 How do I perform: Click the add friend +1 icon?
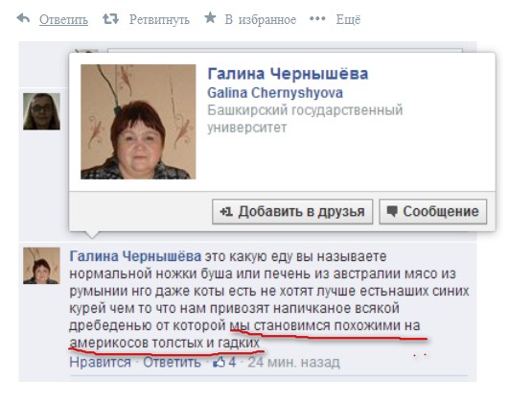point(226,212)
